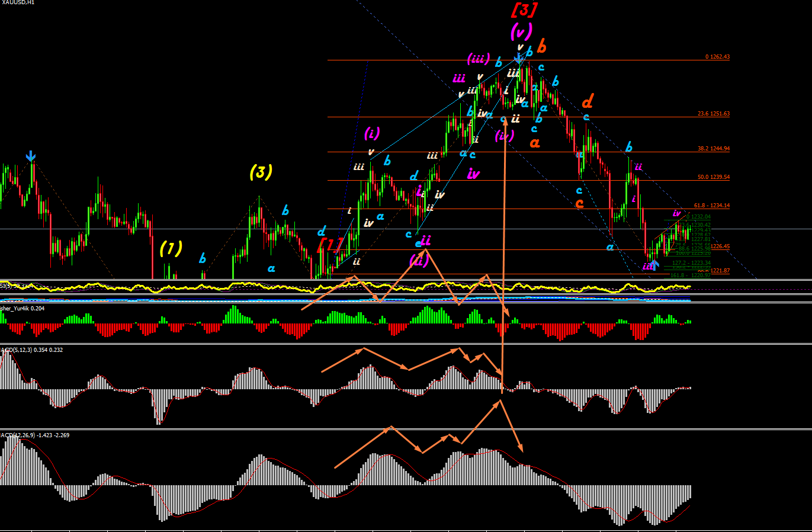Screen dimensions: 812x532
Task: Click the Fibonacci 0 level label 1262.43
Action: point(717,57)
